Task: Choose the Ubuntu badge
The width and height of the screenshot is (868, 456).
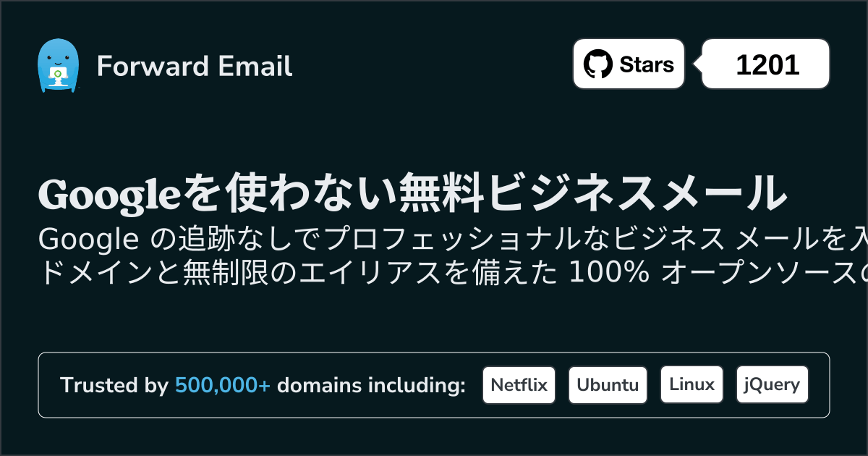Action: point(608,384)
